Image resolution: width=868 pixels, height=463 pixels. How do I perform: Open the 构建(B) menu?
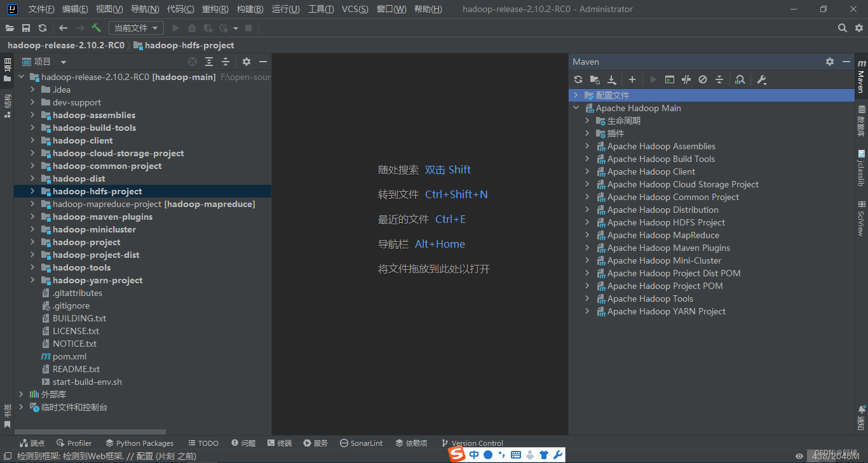(250, 9)
